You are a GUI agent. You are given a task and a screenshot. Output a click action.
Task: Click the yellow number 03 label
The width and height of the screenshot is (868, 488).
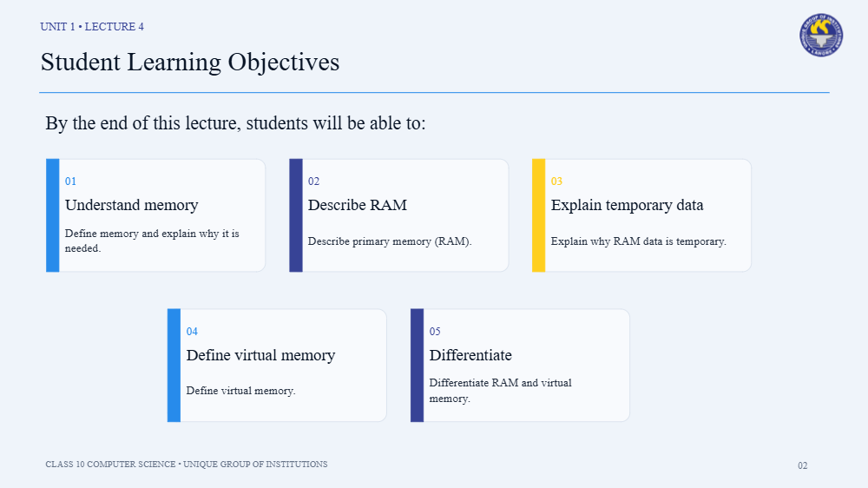pos(556,181)
